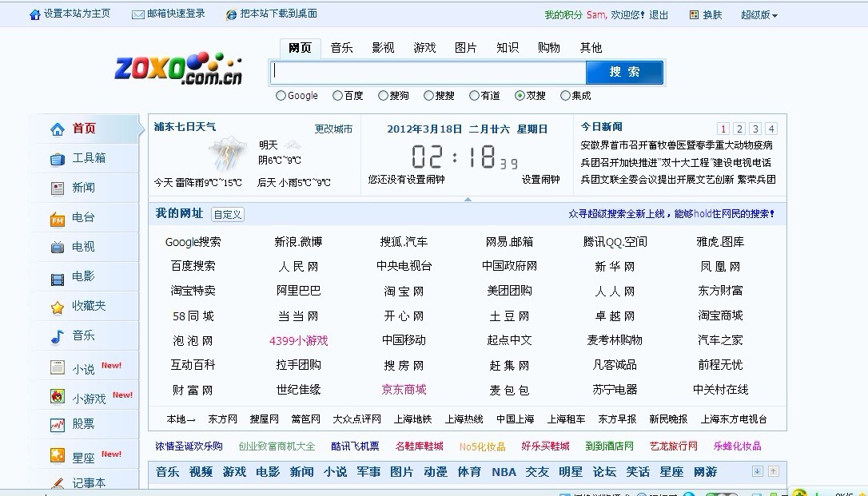The width and height of the screenshot is (868, 496).
Task: Open the mini-games Angry Birds icon
Action: (x=58, y=396)
